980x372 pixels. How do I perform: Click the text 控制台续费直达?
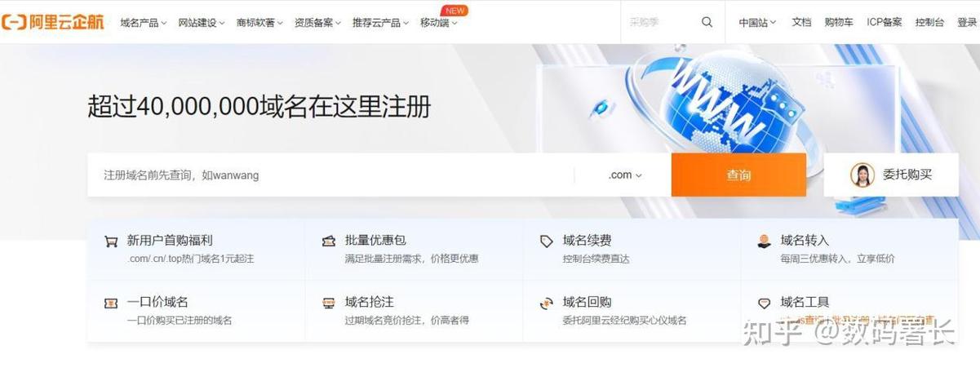[x=596, y=259]
